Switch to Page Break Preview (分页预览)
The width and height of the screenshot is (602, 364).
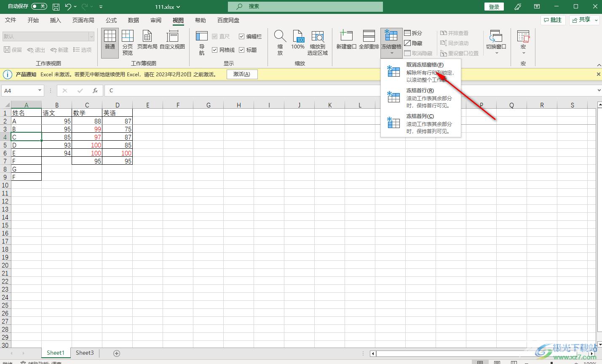coord(128,43)
